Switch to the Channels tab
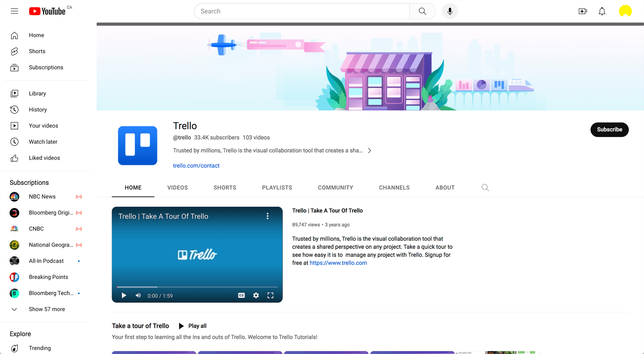 click(x=394, y=188)
